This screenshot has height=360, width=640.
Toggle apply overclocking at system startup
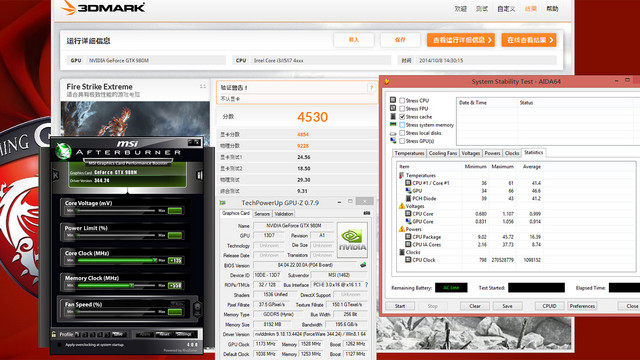[x=60, y=345]
